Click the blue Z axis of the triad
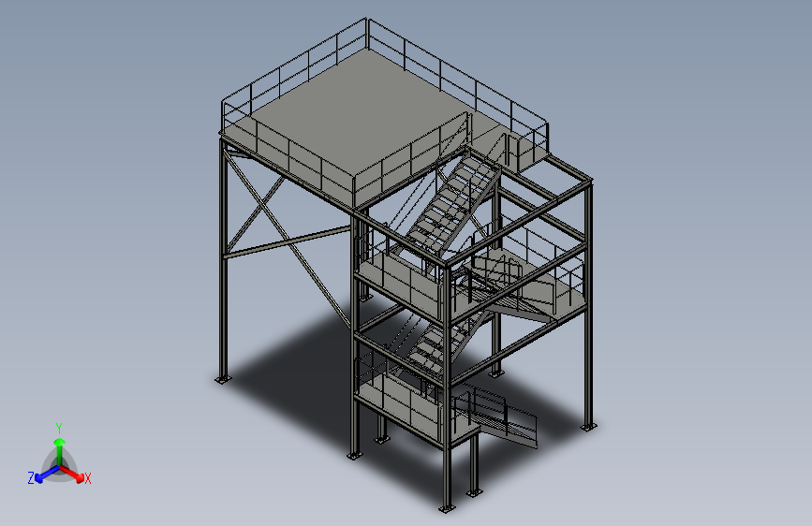The height and width of the screenshot is (526, 812). [47, 474]
